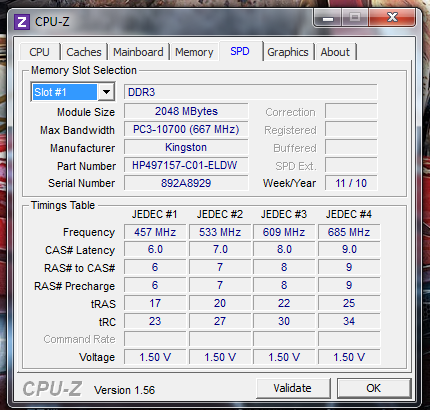Click the JEDEC #1 column header

[154, 214]
